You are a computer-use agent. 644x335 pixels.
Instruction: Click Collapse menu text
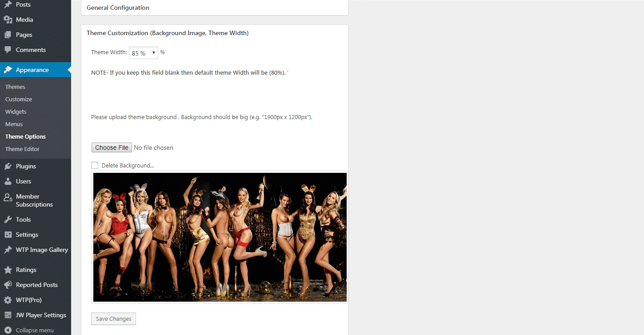coord(35,330)
